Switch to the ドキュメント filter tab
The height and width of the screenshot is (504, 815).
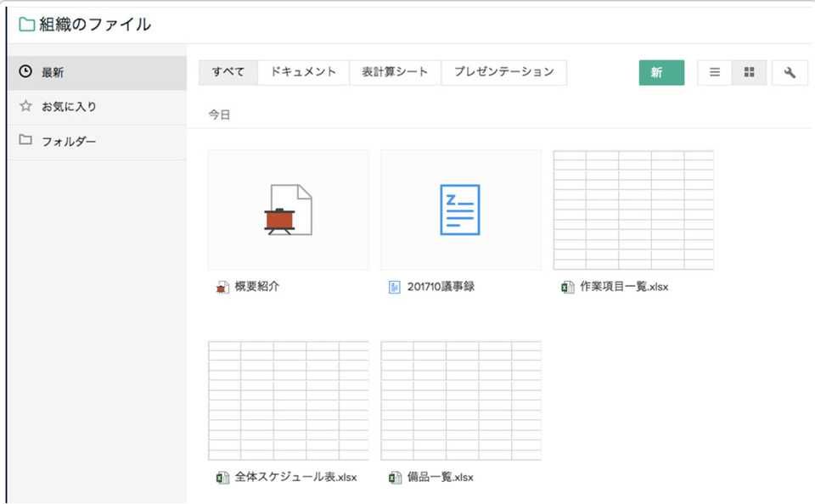coord(303,72)
